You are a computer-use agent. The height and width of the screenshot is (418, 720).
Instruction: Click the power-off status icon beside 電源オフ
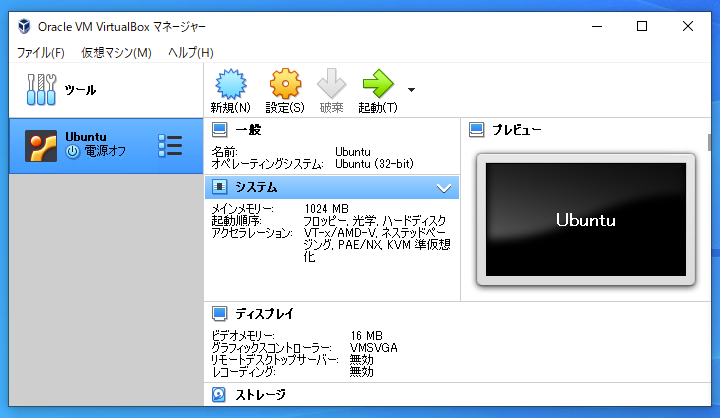(x=72, y=151)
